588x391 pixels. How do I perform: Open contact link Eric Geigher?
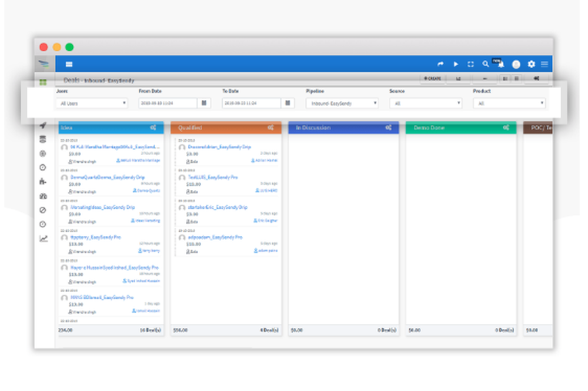(266, 220)
